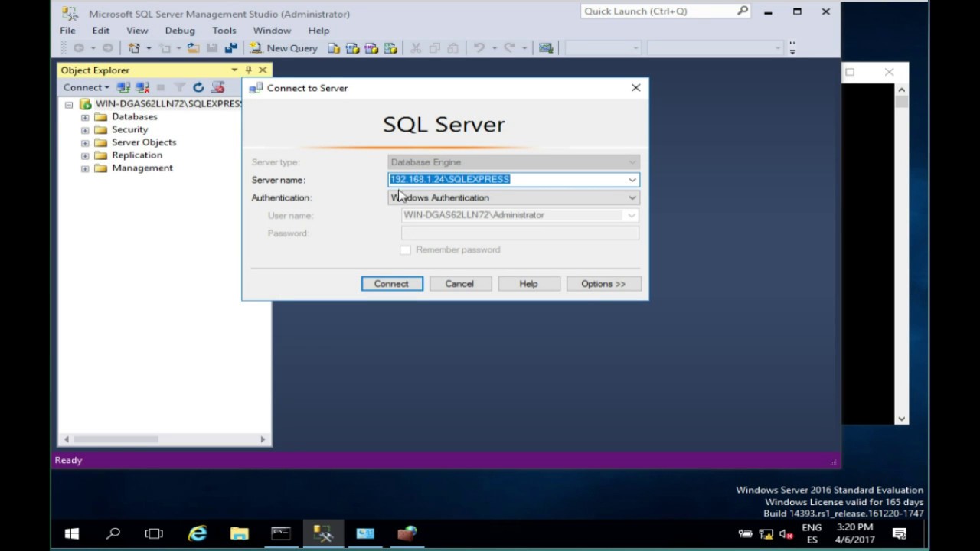Click the Activity Monitor icon in Object Explorer

tap(217, 87)
